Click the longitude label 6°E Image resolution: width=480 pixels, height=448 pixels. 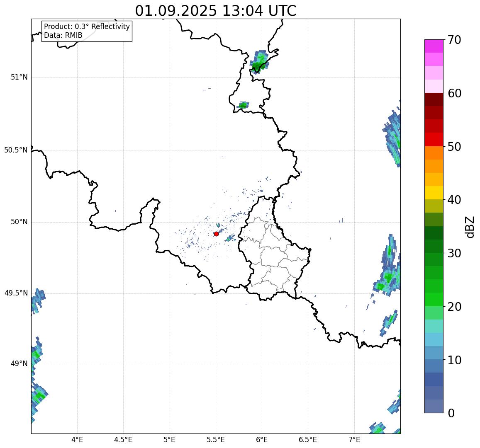click(x=262, y=440)
